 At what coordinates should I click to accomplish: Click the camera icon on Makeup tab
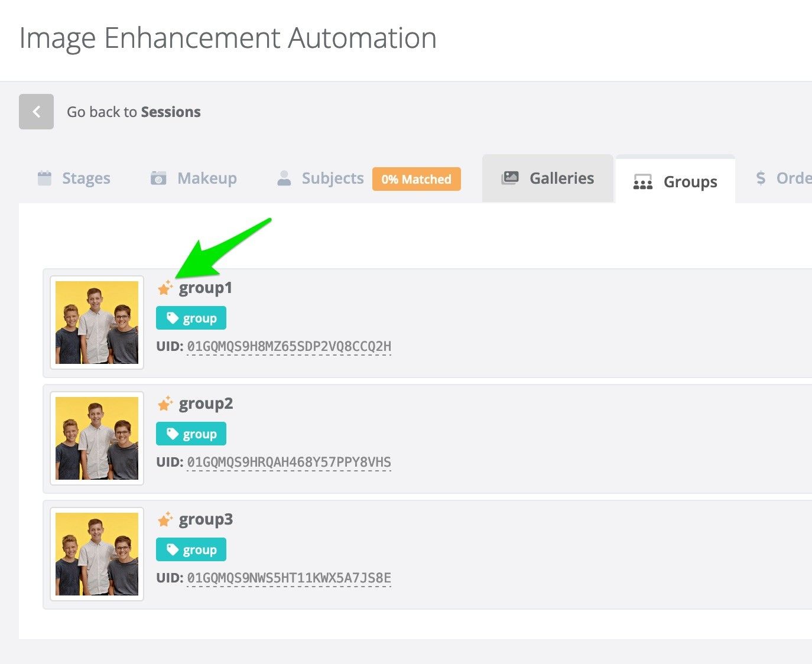[x=158, y=178]
